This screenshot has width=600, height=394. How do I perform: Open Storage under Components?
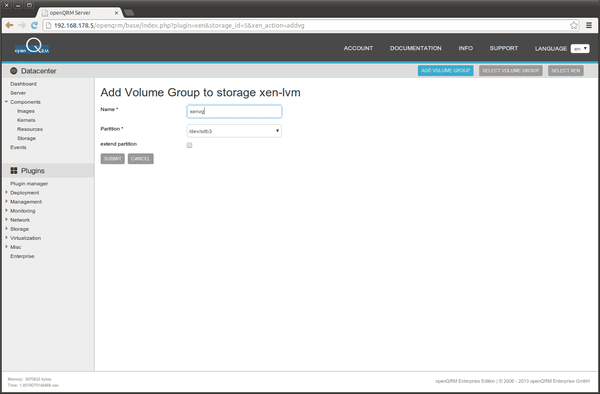[26, 138]
